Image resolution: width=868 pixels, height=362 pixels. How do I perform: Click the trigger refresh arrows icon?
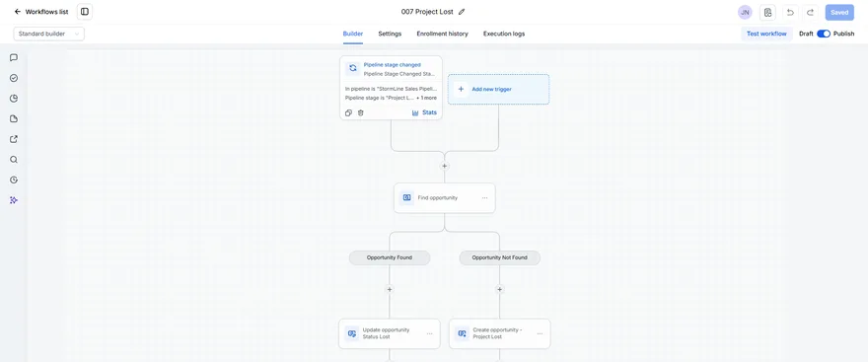pyautogui.click(x=353, y=68)
